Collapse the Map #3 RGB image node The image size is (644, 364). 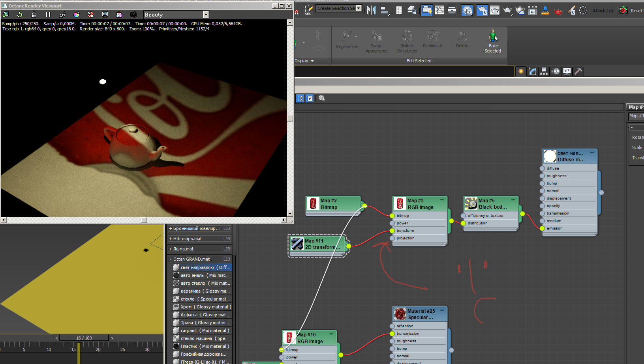pos(442,200)
